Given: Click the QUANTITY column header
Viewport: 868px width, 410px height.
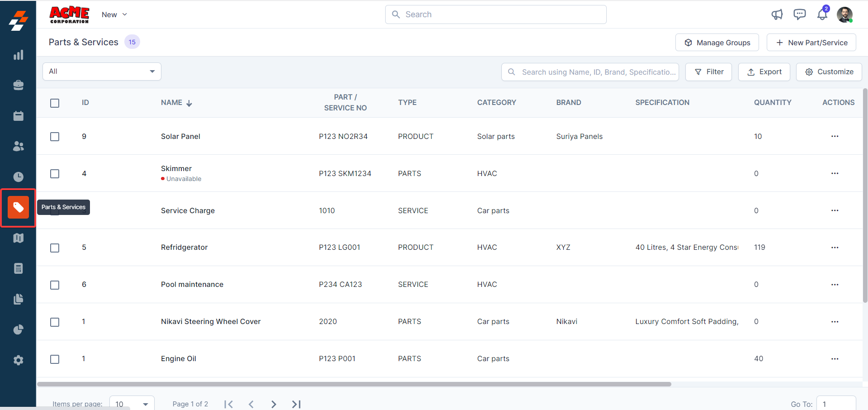Looking at the screenshot, I should tap(772, 103).
